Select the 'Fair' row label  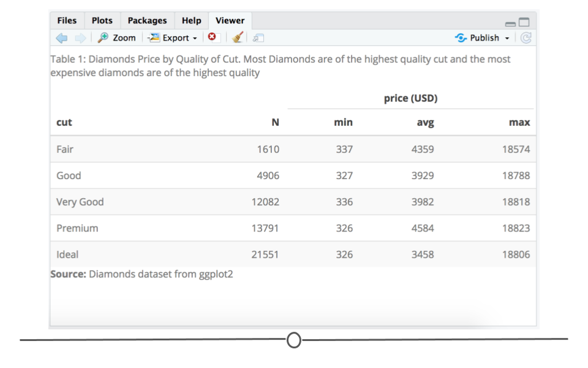click(x=65, y=149)
